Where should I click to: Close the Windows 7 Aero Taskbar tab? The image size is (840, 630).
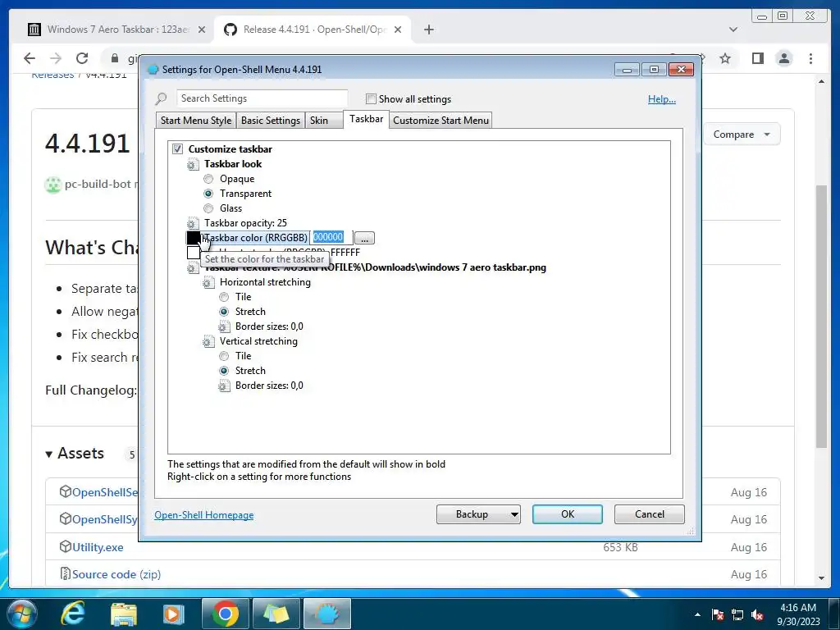tap(202, 30)
